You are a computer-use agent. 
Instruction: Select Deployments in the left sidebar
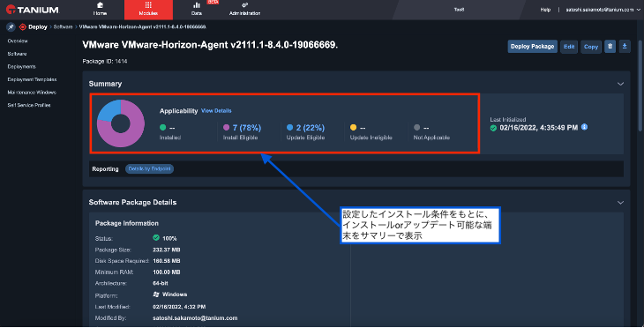pos(21,66)
